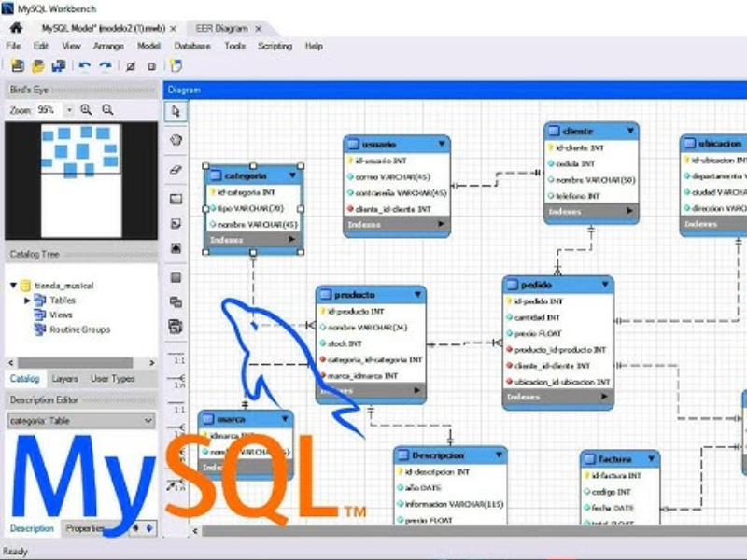Collapse the factura table header arrow
747x560 pixels.
(651, 459)
